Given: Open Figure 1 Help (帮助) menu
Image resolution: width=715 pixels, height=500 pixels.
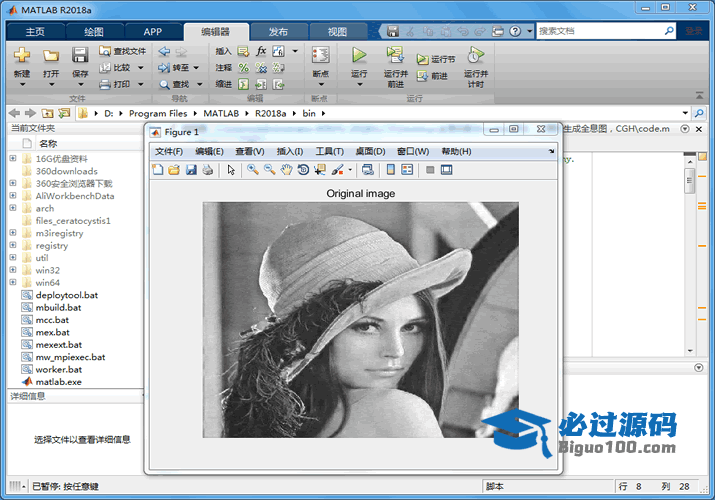Looking at the screenshot, I should pos(456,151).
